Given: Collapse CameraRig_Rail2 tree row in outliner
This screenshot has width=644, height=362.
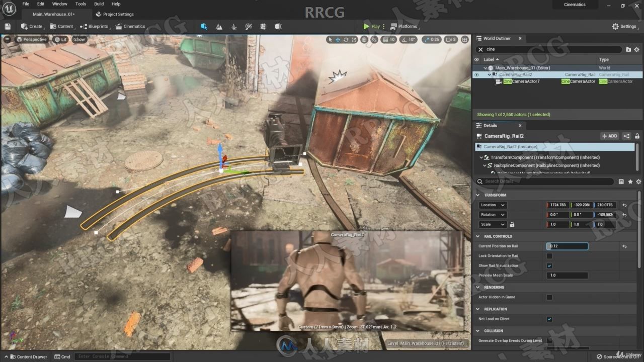Looking at the screenshot, I should coord(489,74).
